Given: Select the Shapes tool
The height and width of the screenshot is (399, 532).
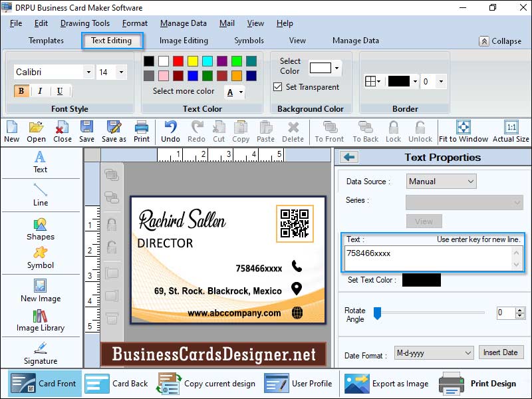Looking at the screenshot, I should point(40,229).
